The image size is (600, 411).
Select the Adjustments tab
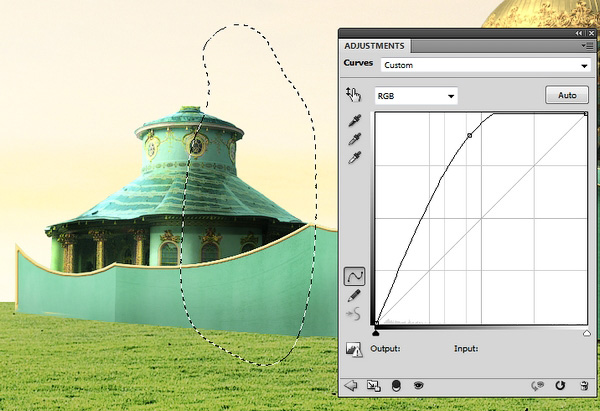[x=374, y=46]
